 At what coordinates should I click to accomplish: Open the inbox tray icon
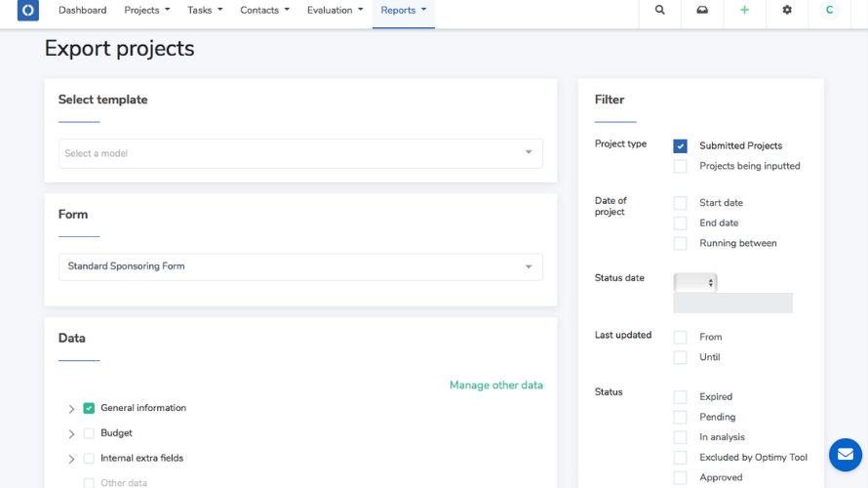point(702,11)
